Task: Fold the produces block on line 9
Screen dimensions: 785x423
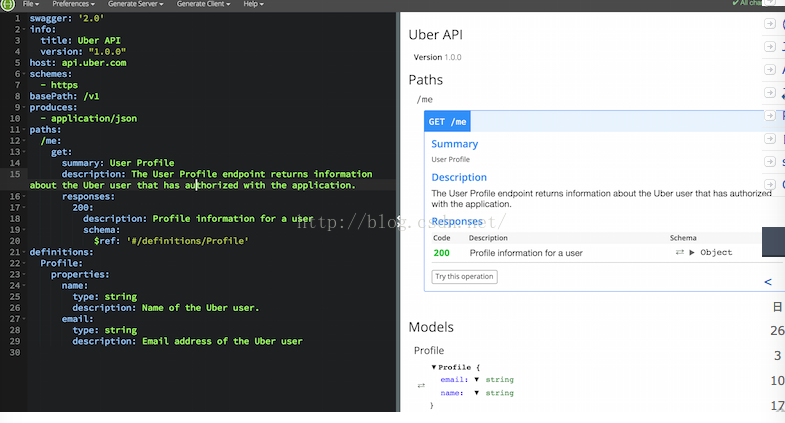Action: [x=24, y=108]
